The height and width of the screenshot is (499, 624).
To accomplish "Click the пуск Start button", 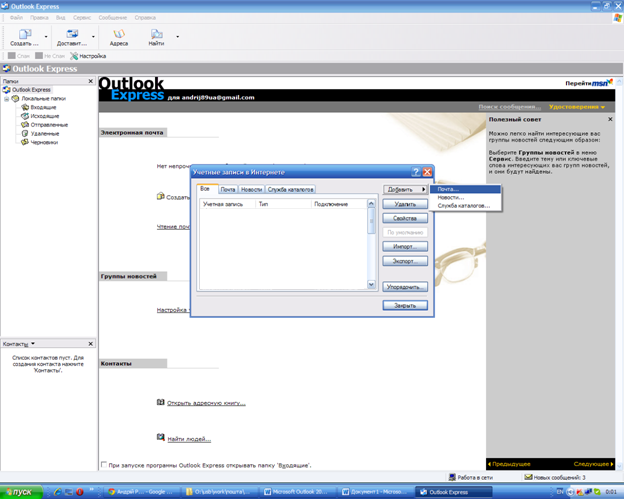I will [x=21, y=492].
